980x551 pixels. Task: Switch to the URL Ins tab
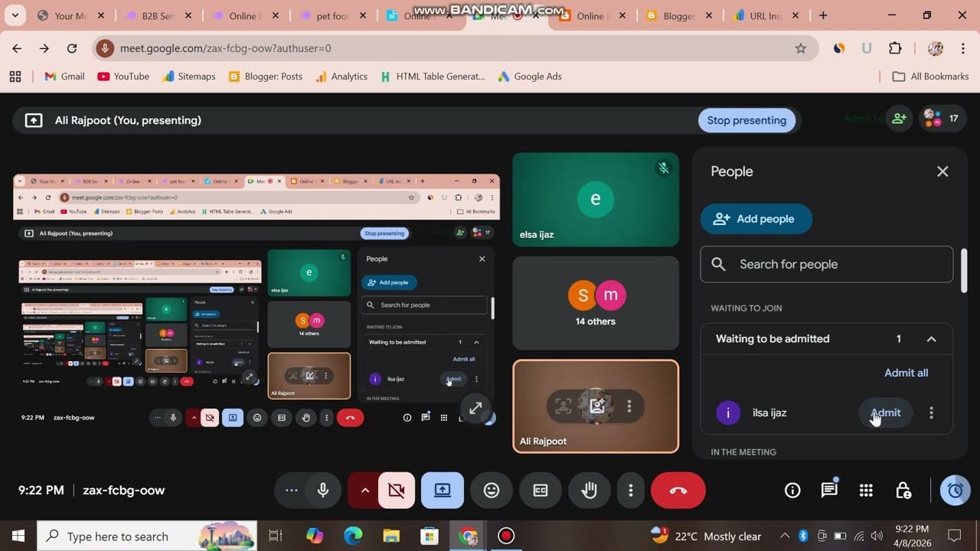(x=767, y=15)
